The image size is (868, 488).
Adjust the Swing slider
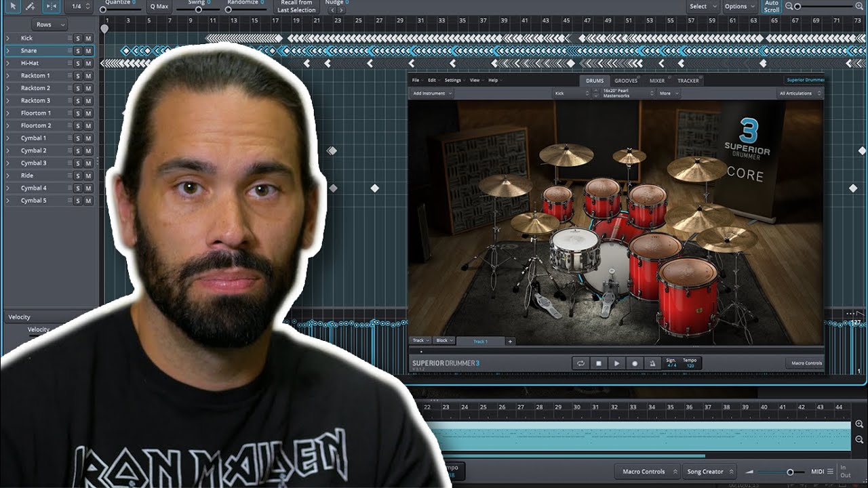[x=198, y=9]
